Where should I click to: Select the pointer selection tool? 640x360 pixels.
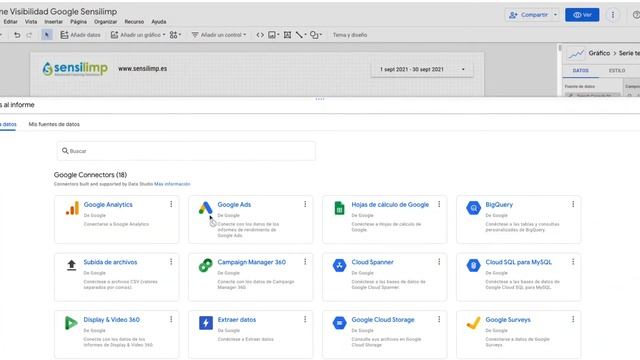point(47,35)
